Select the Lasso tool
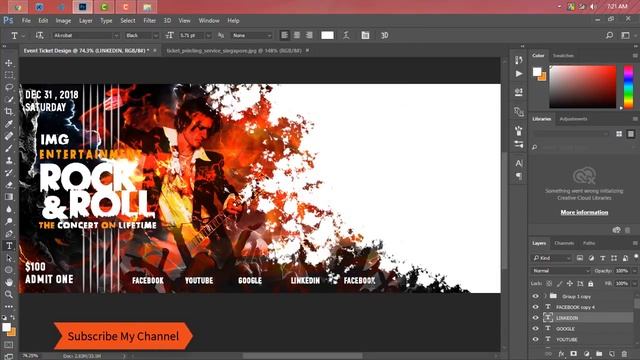Screen dimensions: 640x360 (9, 87)
